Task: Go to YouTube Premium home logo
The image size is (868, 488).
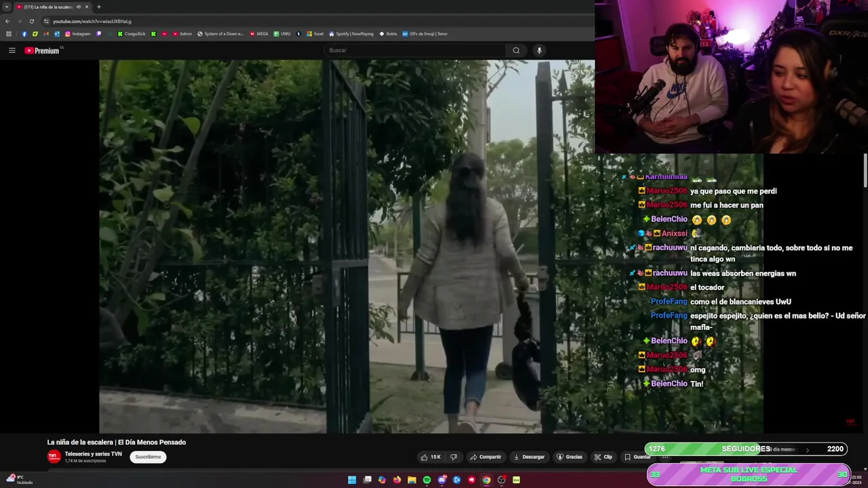Action: tap(42, 50)
